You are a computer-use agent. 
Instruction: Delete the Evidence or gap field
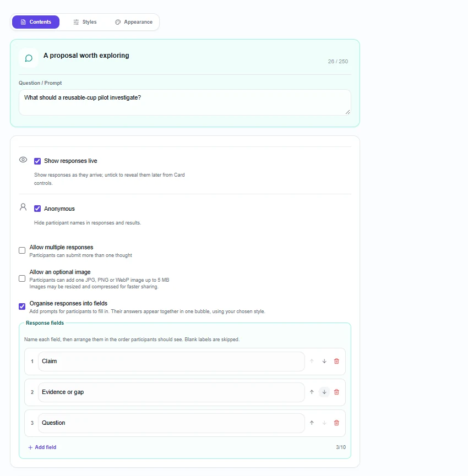(336, 392)
